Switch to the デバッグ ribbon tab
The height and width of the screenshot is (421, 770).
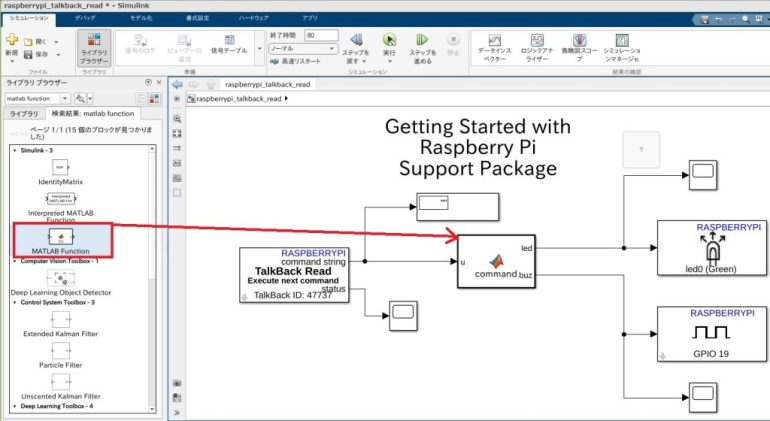(86, 18)
